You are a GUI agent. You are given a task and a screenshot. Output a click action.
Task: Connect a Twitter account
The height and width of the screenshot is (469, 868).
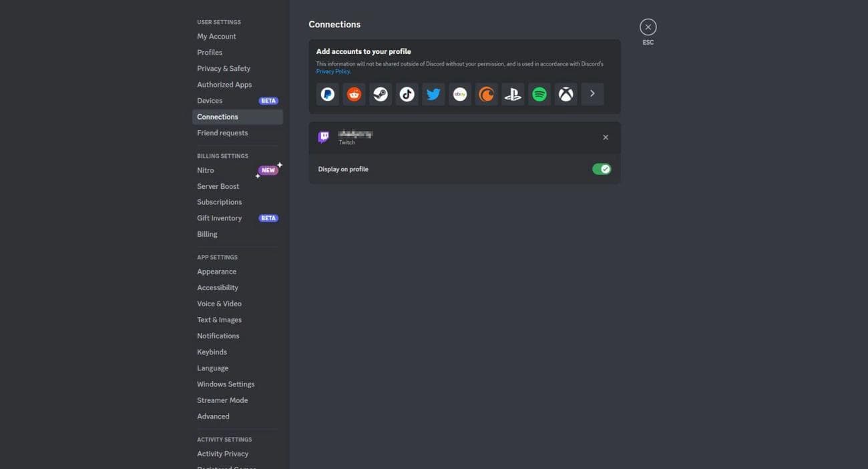point(433,93)
